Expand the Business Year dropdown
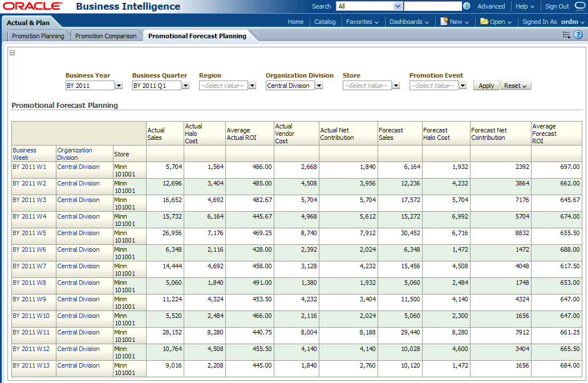 (119, 86)
